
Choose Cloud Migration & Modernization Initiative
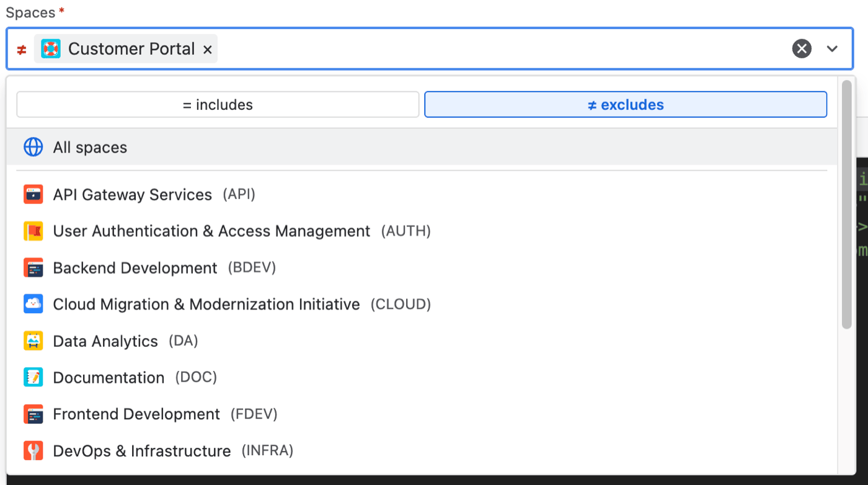click(x=422, y=304)
